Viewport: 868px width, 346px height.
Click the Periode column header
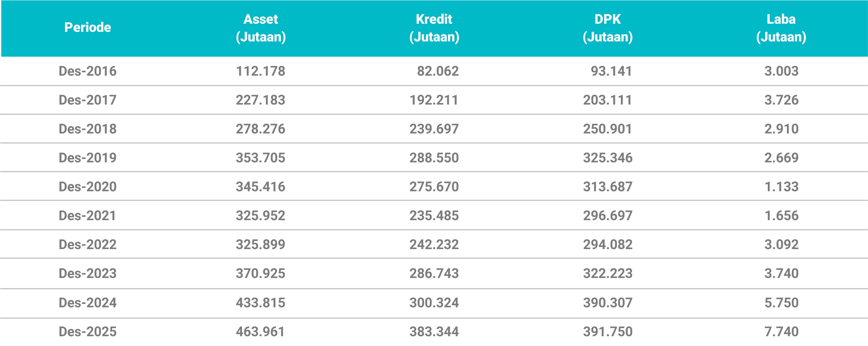click(87, 27)
